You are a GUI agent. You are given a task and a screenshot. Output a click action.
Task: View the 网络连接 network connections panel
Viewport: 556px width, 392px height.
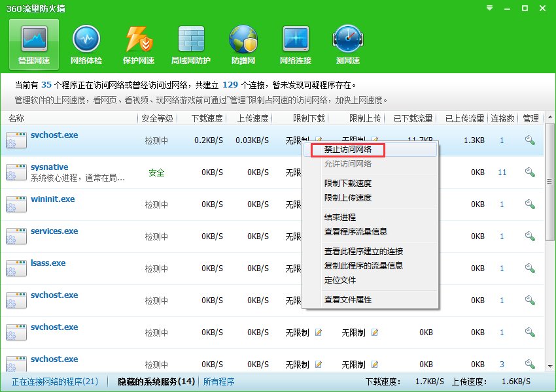pos(295,43)
